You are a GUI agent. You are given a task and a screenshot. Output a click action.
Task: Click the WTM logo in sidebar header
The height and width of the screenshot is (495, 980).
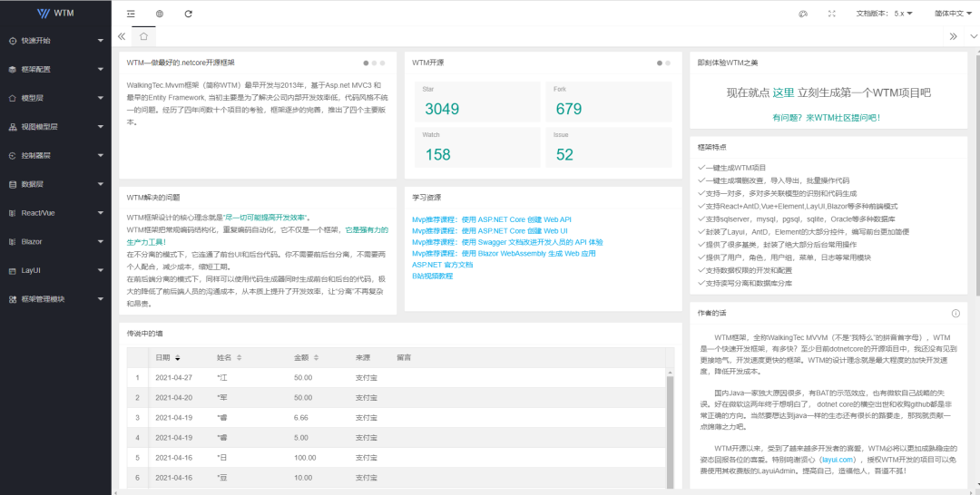[55, 13]
